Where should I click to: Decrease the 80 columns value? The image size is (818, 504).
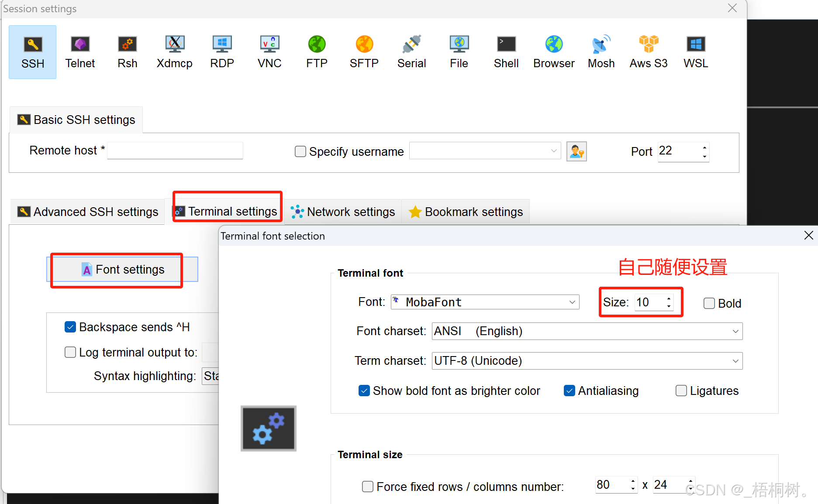[x=633, y=488]
